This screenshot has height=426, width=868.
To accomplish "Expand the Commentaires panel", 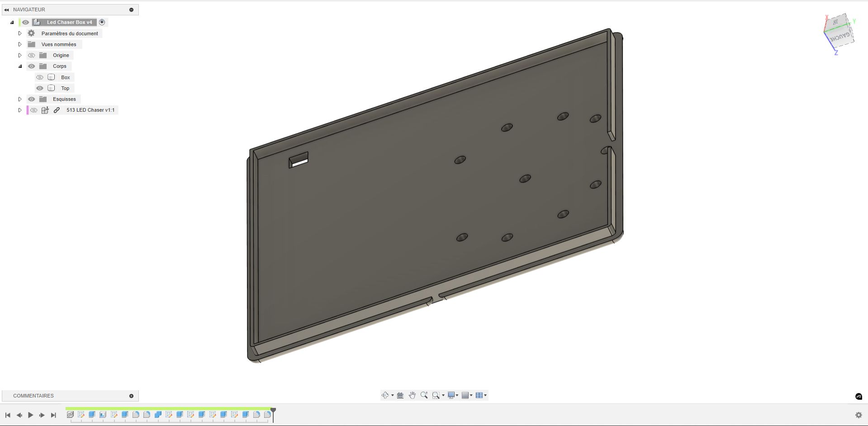I will 131,396.
